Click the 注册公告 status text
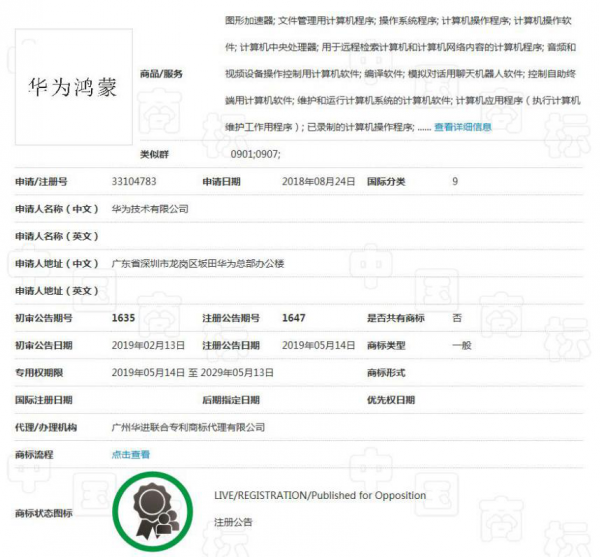The image size is (600, 557). 233,522
